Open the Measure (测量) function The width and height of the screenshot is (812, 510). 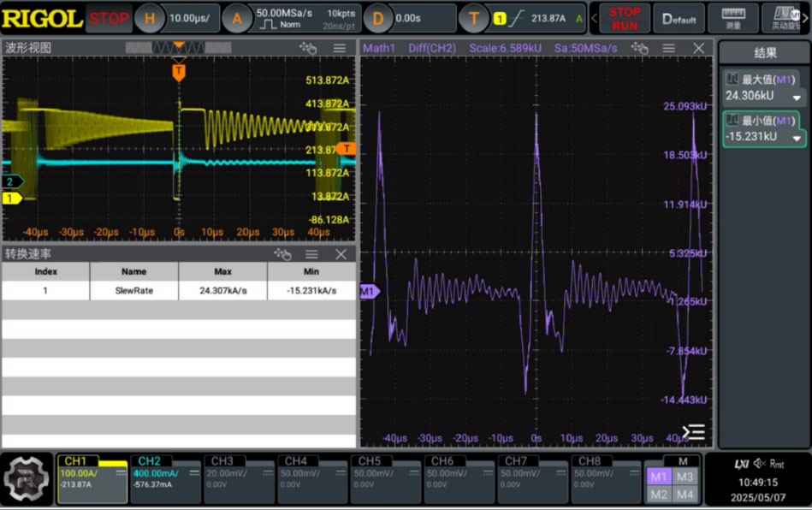pos(733,18)
